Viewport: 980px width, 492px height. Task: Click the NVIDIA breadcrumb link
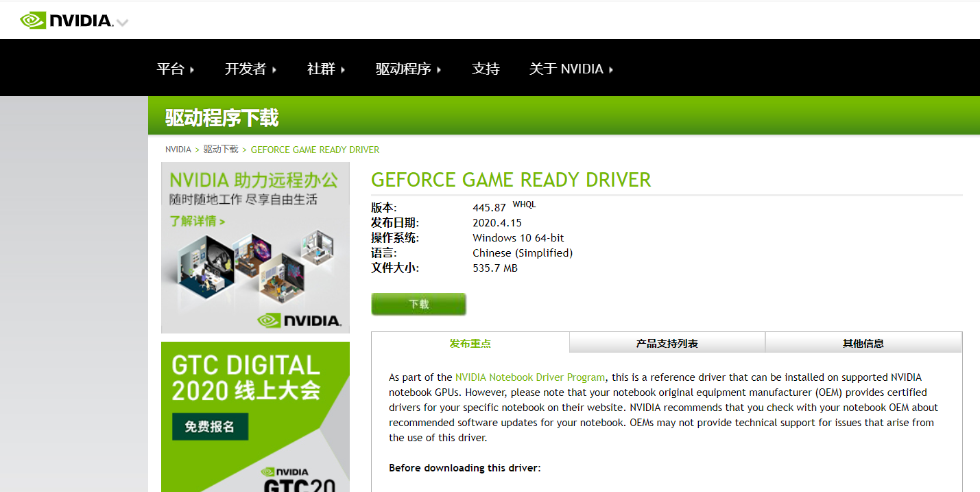point(178,149)
